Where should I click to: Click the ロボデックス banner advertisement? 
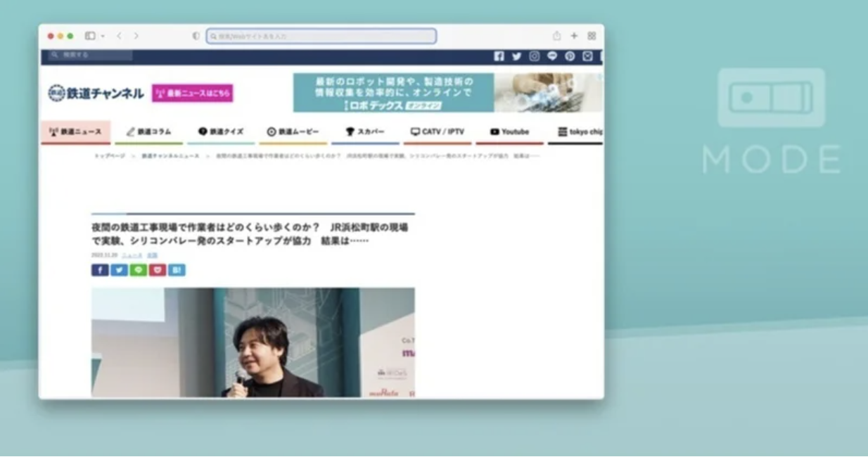[447, 93]
